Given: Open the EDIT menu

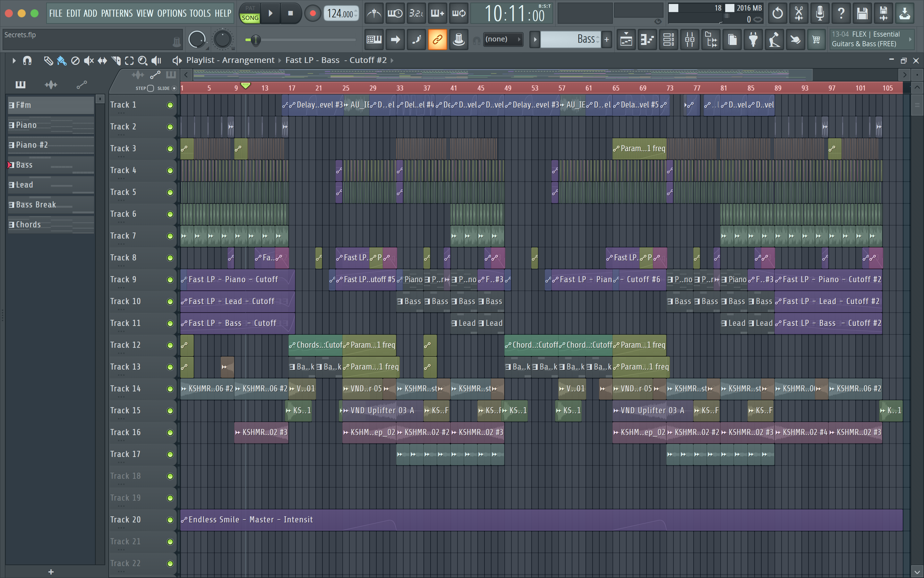Looking at the screenshot, I should tap(73, 13).
